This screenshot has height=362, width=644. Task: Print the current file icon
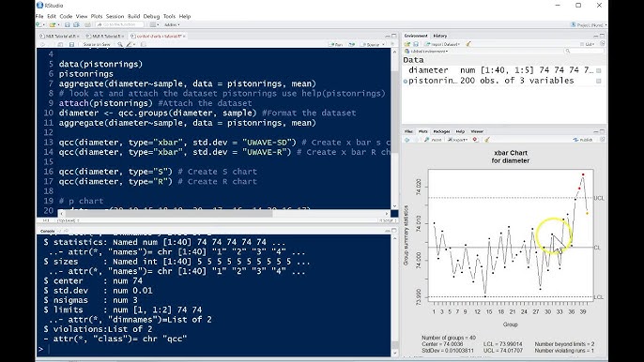pos(87,24)
